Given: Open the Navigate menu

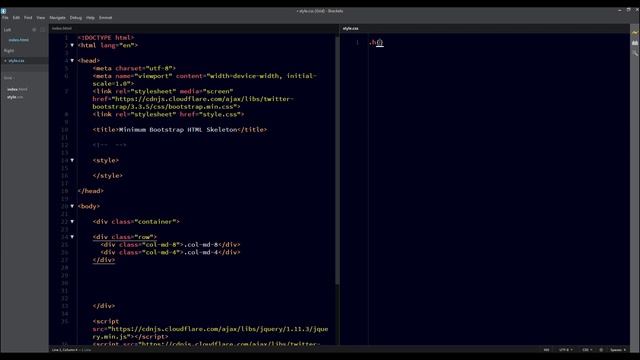Looking at the screenshot, I should [58, 18].
